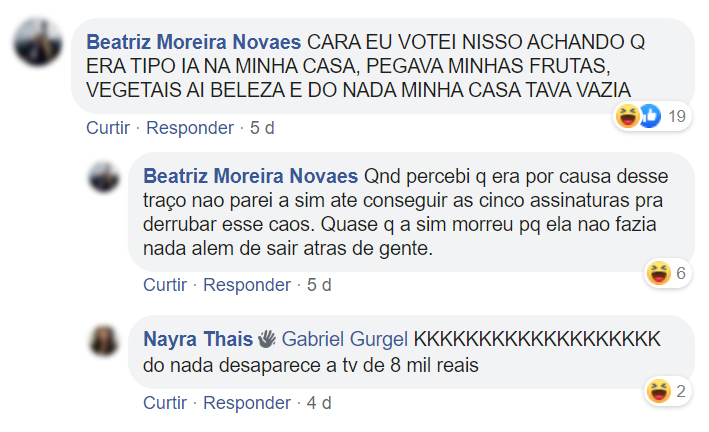Open Beatriz's avatar on the "Qnd percebi" reply

point(105,177)
